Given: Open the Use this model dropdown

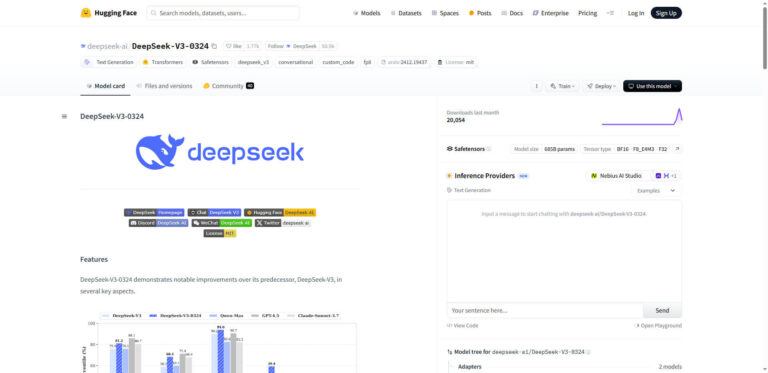Looking at the screenshot, I should (652, 86).
